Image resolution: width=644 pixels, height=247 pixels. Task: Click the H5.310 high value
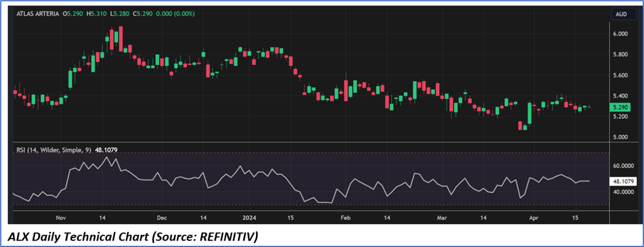[x=96, y=14]
